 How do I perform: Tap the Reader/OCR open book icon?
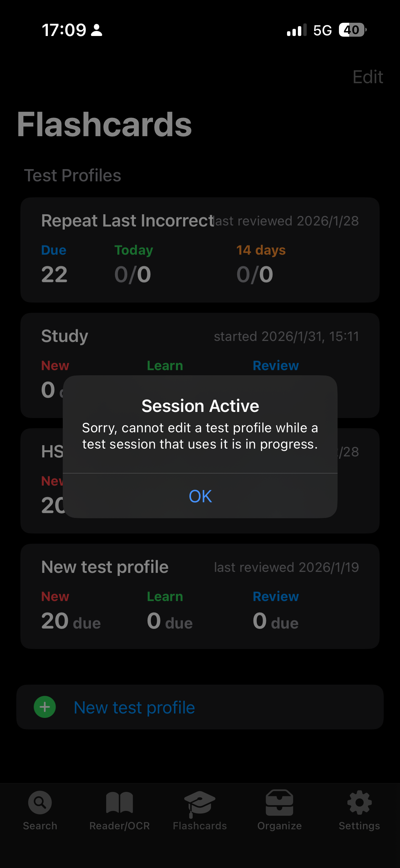119,803
